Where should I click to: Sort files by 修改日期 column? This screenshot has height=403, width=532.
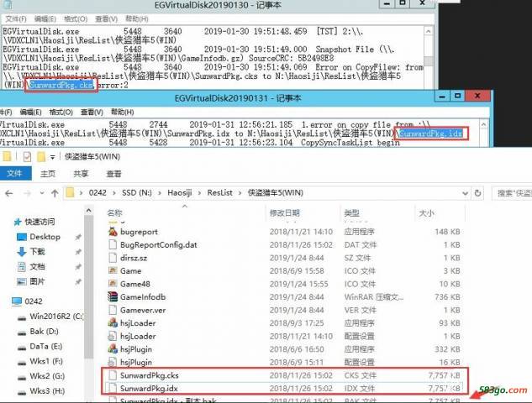tap(284, 213)
